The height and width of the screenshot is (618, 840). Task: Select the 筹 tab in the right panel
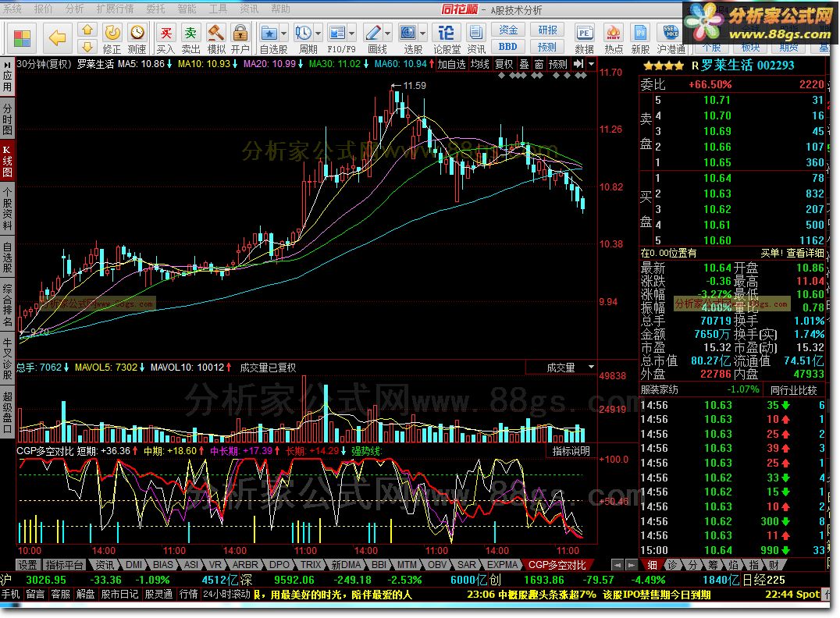coord(713,564)
